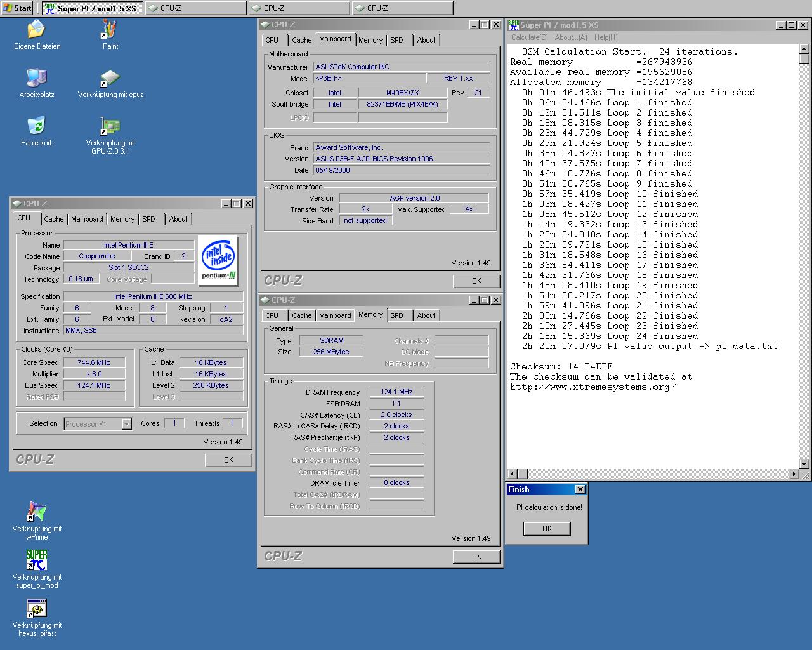Select About tab in Mainboard window
This screenshot has width=812, height=650.
coord(426,40)
